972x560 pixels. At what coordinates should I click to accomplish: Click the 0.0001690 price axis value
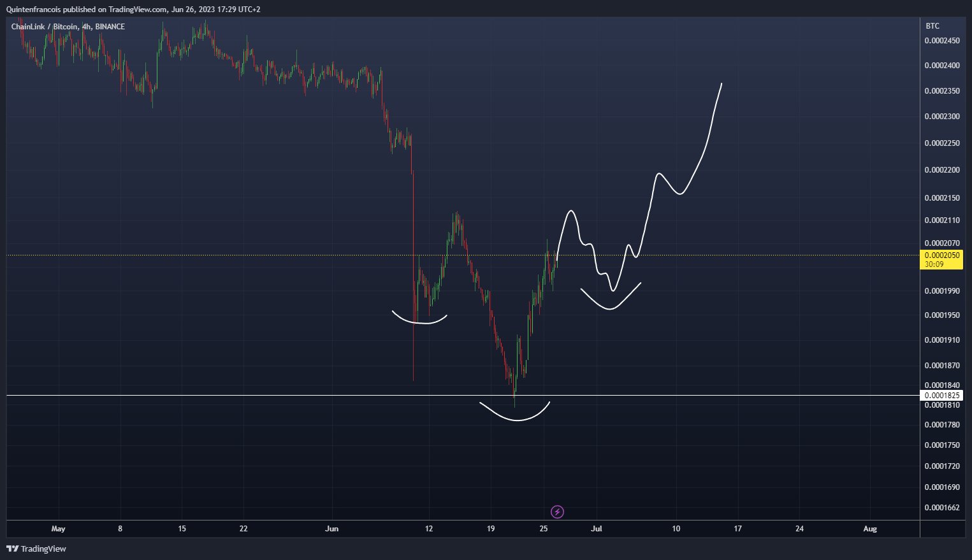[x=942, y=487]
